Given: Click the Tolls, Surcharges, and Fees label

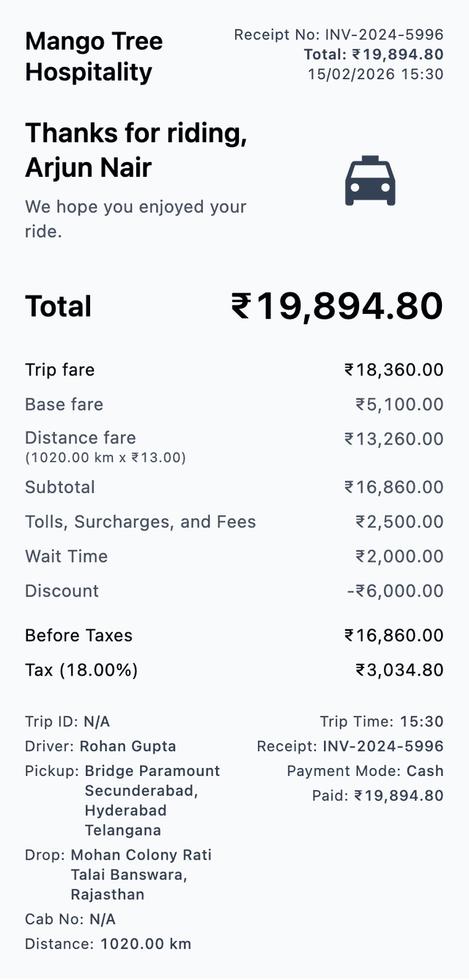Looking at the screenshot, I should [141, 522].
